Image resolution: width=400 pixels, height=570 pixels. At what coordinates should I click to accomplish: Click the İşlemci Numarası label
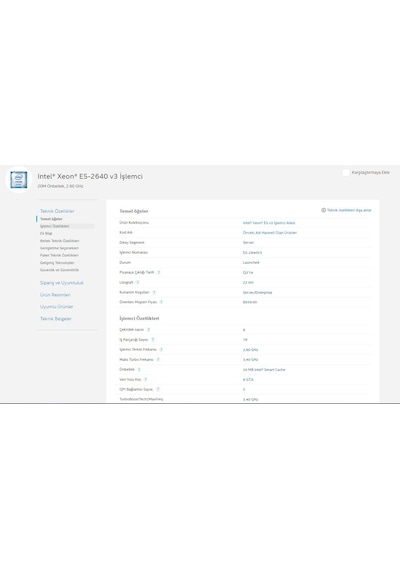[x=133, y=252]
